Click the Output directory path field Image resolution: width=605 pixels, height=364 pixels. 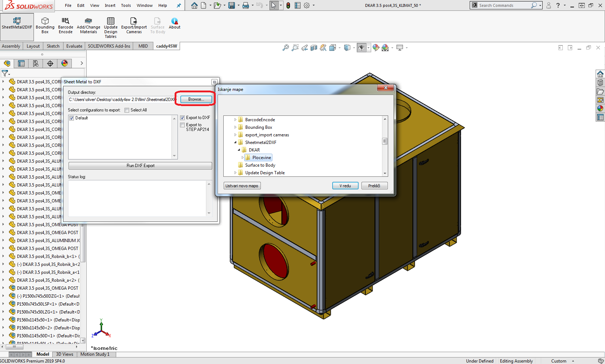[x=122, y=100]
